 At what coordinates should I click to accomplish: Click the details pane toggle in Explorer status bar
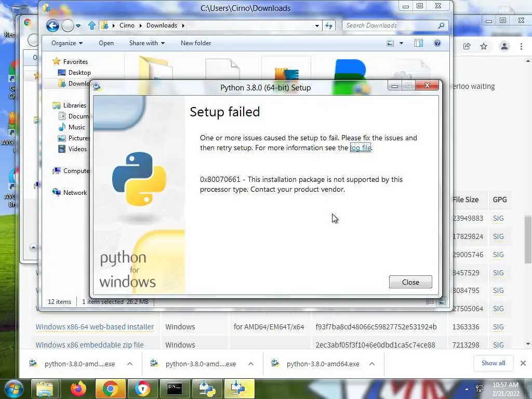pyautogui.click(x=430, y=302)
